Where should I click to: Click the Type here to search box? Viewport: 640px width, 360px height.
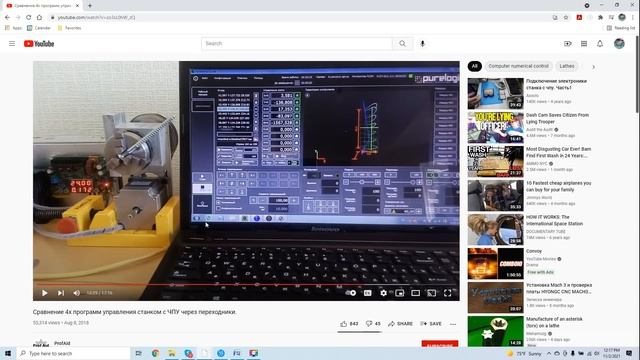73,353
